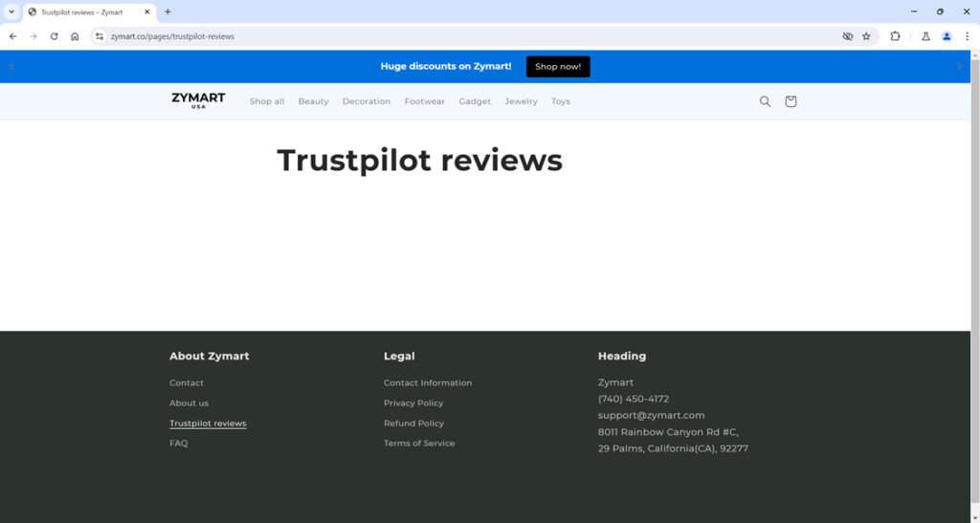This screenshot has width=980, height=523.
Task: Click the About Zymart footer heading
Action: pyautogui.click(x=209, y=356)
